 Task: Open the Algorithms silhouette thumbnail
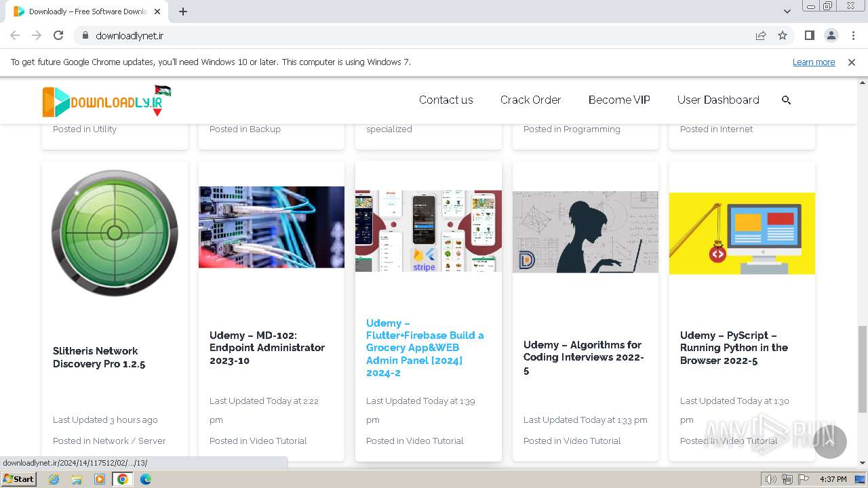585,232
